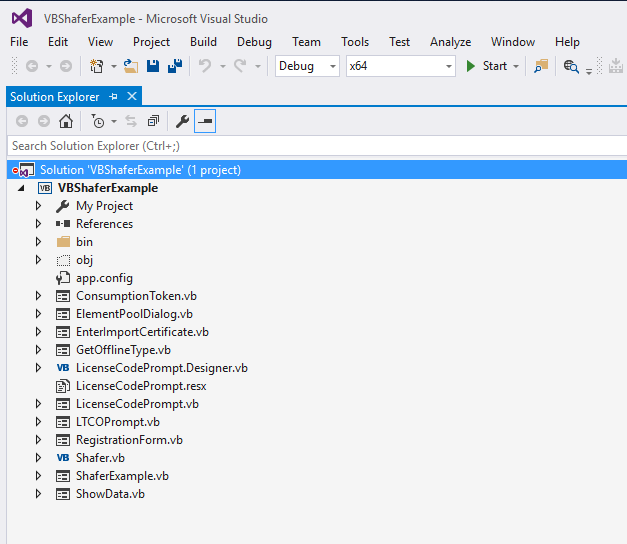This screenshot has width=627, height=544.
Task: Close the Solution Explorer panel
Action: click(x=132, y=96)
